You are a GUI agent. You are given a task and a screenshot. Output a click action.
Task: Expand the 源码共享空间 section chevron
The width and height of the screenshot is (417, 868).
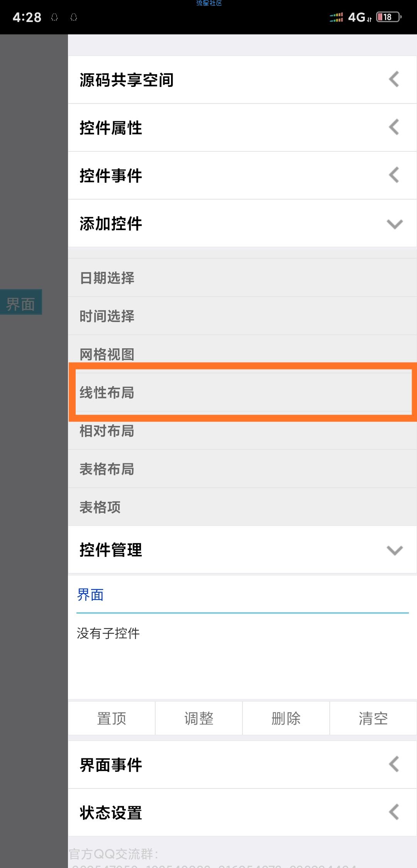394,80
